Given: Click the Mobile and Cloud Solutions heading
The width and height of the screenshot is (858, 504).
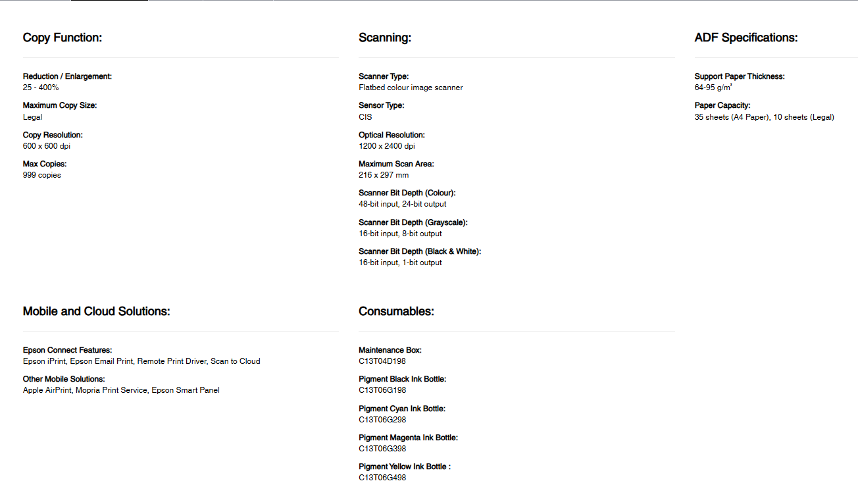Looking at the screenshot, I should pos(97,311).
